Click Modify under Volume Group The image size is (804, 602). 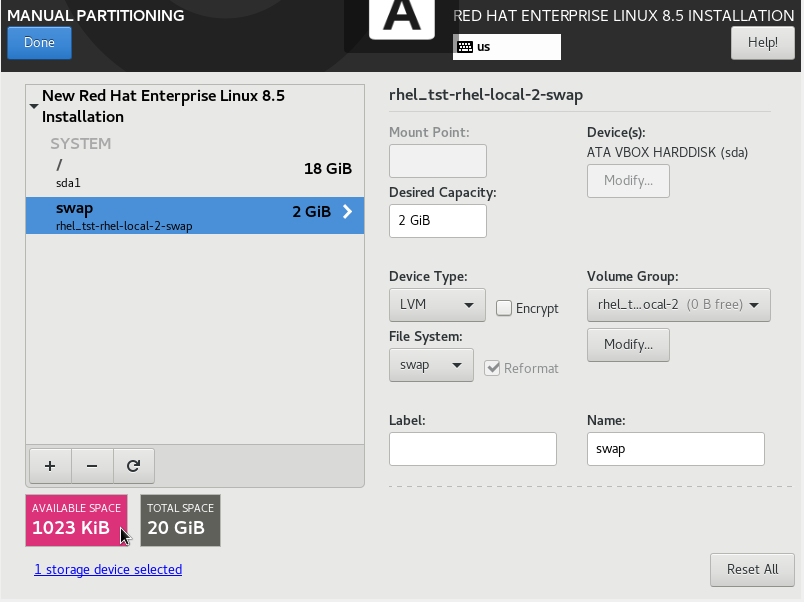click(x=628, y=345)
